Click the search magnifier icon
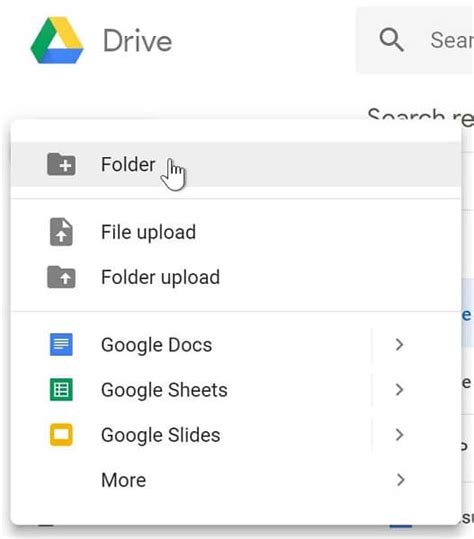Screen dimensions: 474x539 point(392,40)
